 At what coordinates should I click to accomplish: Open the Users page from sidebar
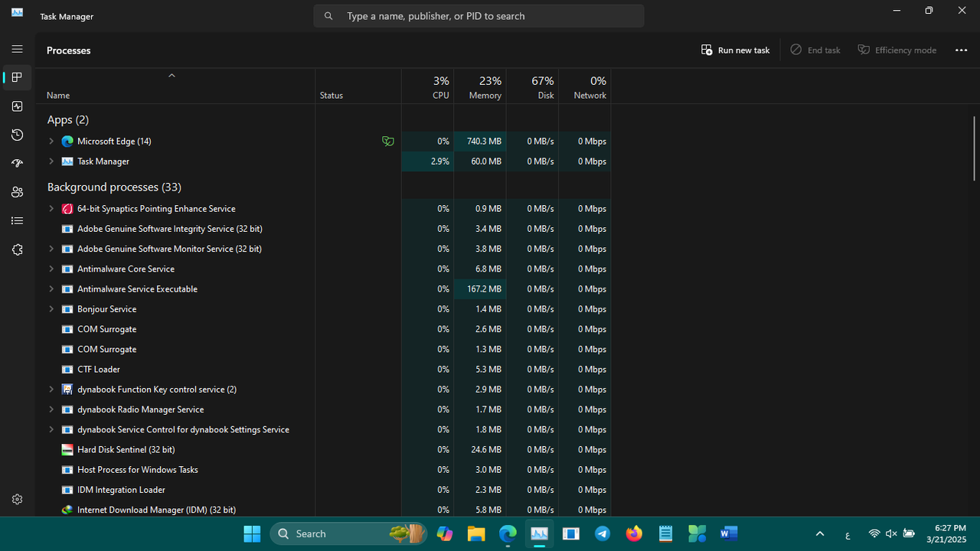17,192
